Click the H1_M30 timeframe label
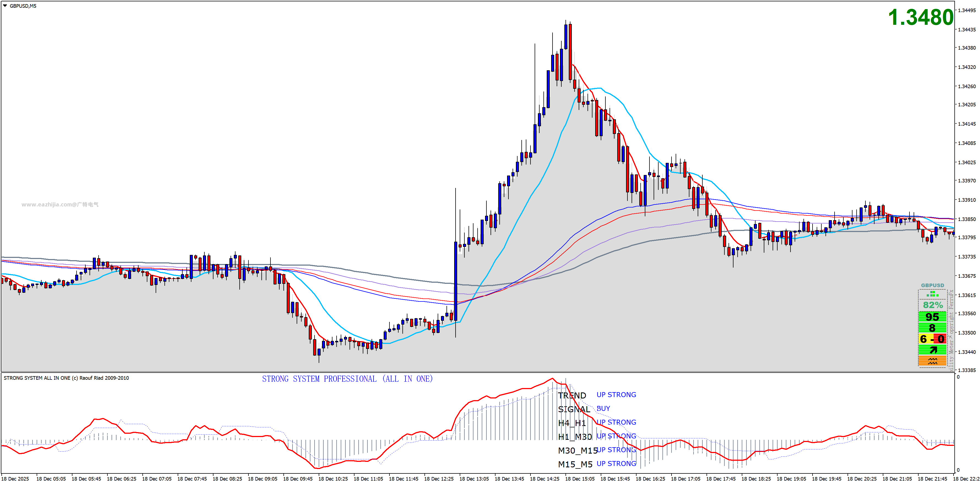The height and width of the screenshot is (485, 980). pyautogui.click(x=575, y=437)
